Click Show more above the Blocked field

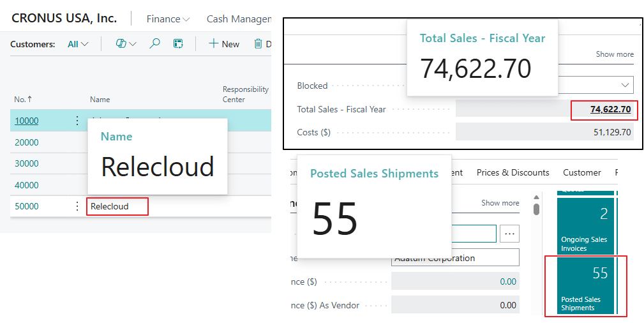click(615, 54)
